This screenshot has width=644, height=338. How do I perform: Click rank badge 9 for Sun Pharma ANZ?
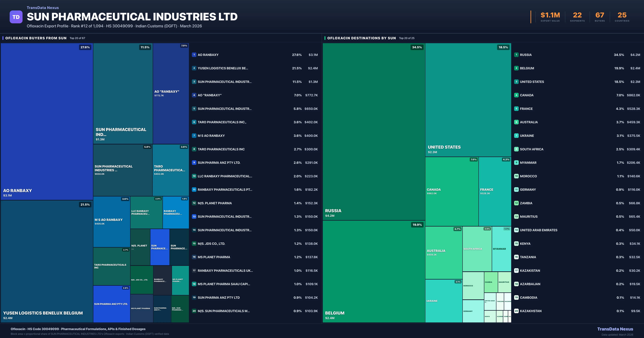pyautogui.click(x=194, y=163)
